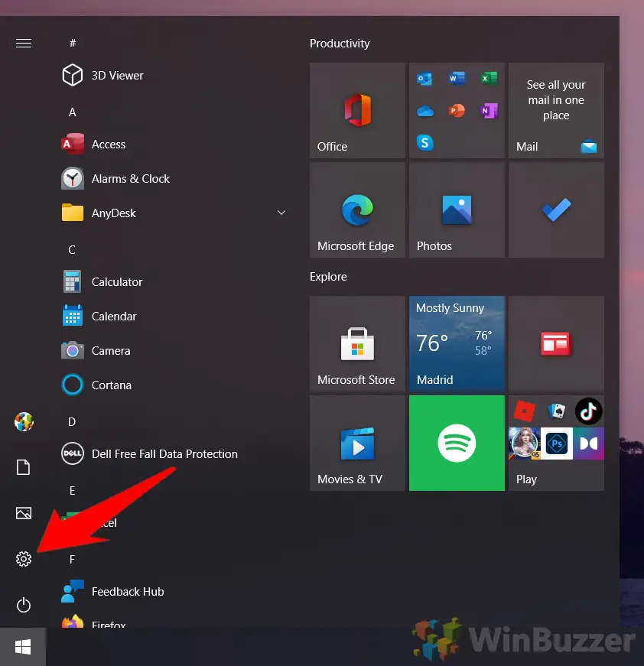Launch 3D Viewer from the app list
The height and width of the screenshot is (666, 644).
point(174,75)
